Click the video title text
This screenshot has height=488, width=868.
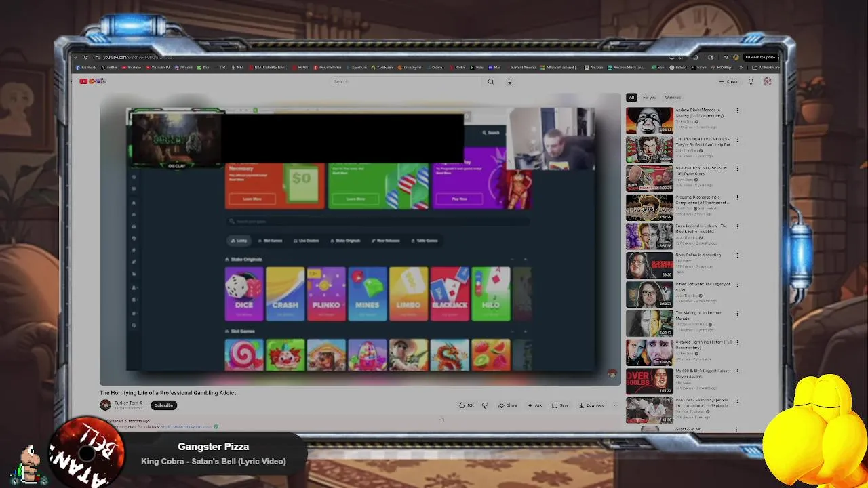click(167, 393)
